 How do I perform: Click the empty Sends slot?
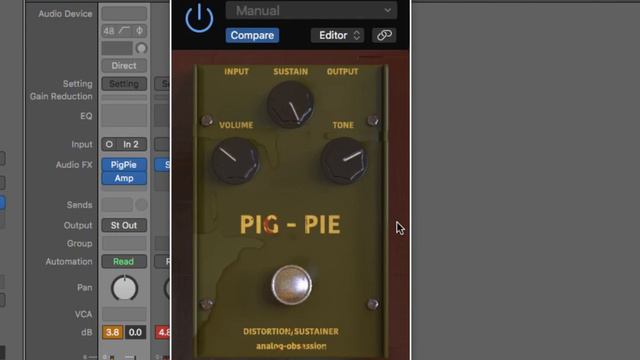[x=117, y=205]
